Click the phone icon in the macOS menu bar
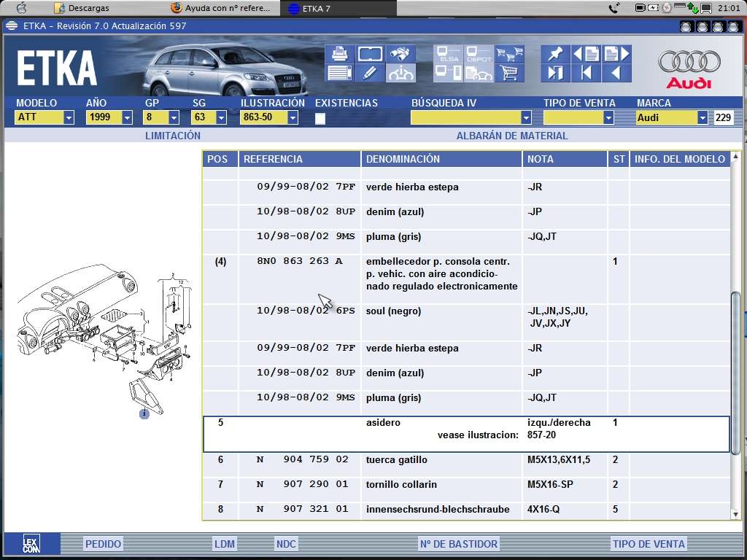 click(614, 7)
